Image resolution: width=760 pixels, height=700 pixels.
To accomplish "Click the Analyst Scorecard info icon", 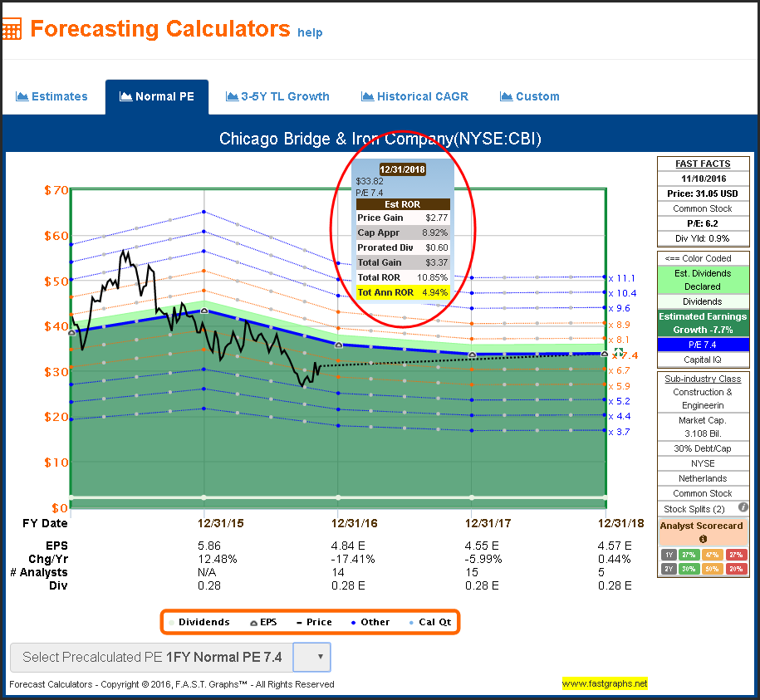I will tap(703, 539).
